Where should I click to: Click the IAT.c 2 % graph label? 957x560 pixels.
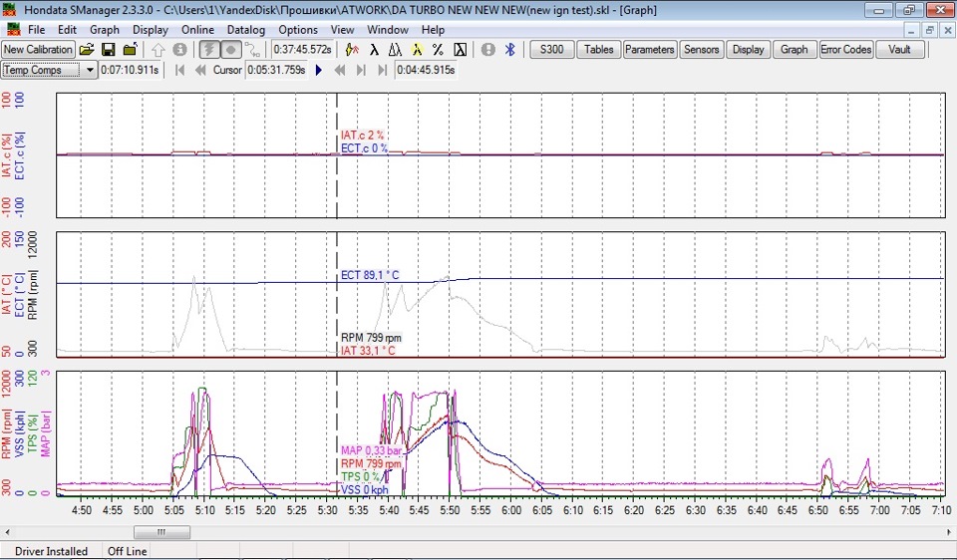click(x=363, y=136)
